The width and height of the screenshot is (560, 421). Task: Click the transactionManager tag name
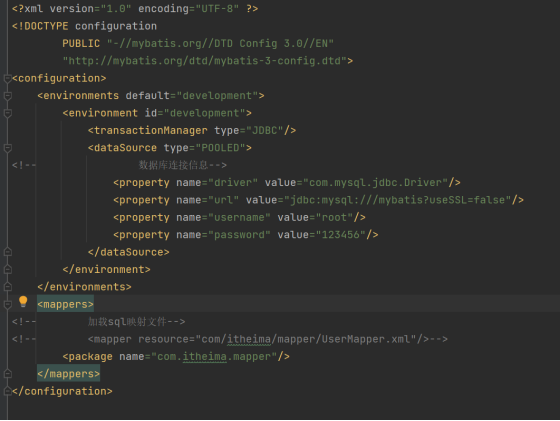pos(150,130)
